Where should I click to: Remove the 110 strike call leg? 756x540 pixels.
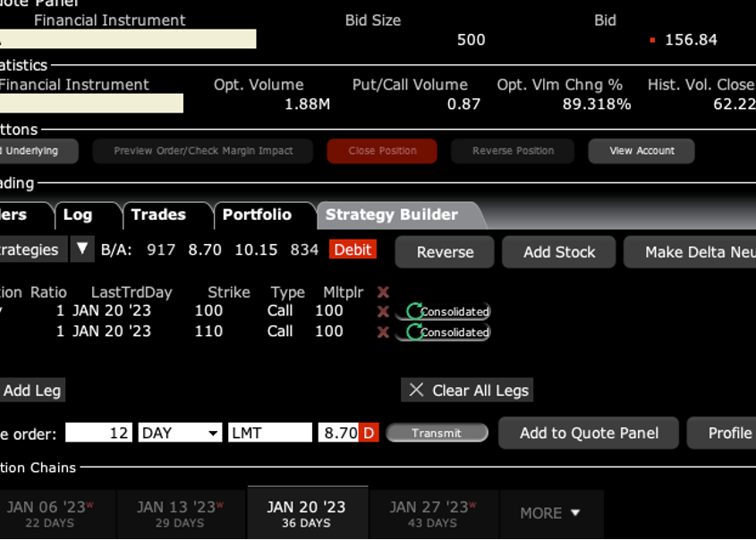[383, 332]
